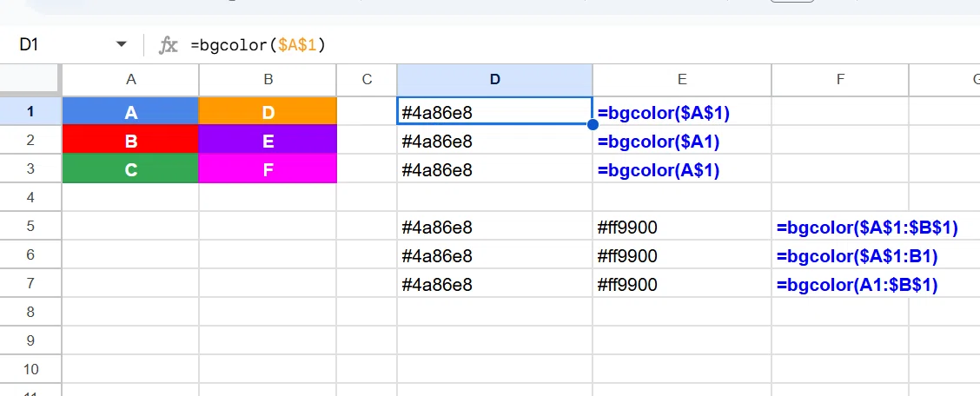Click the red cell labeled B
Image resolution: width=980 pixels, height=396 pixels.
click(130, 140)
